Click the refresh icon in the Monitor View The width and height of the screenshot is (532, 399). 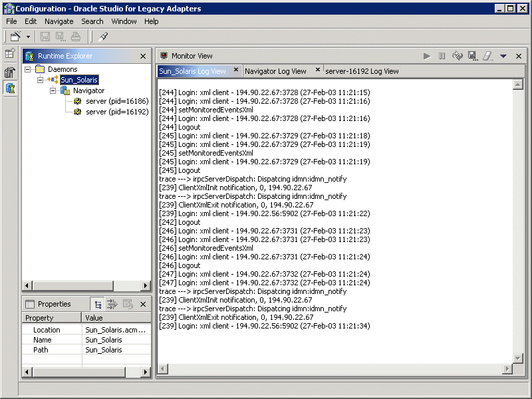[x=457, y=56]
